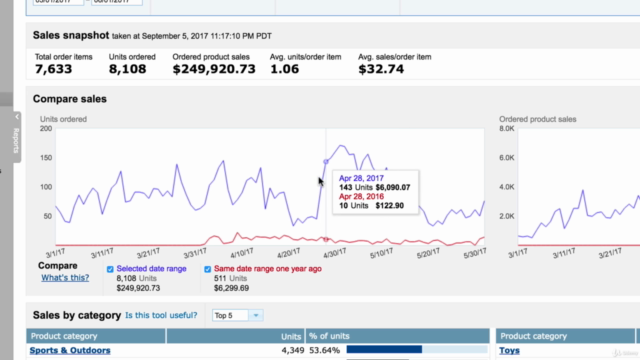Viewport: 640px width, 360px height.
Task: Select the $32.74 avg. sales/order item value
Action: 381,69
